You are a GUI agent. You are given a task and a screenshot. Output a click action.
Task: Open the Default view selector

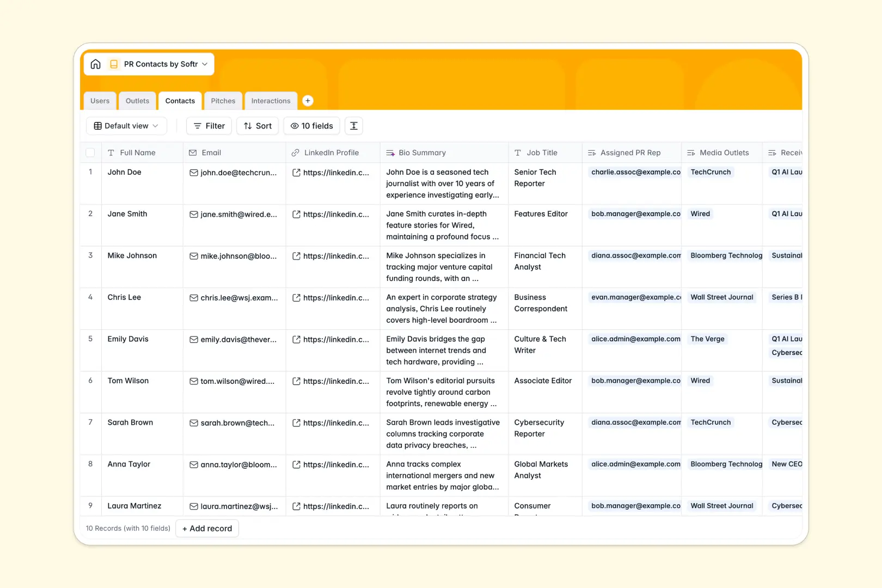(126, 126)
